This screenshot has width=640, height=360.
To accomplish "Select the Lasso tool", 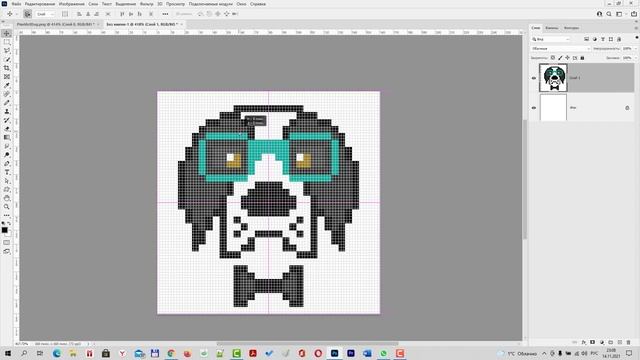I will 7,51.
